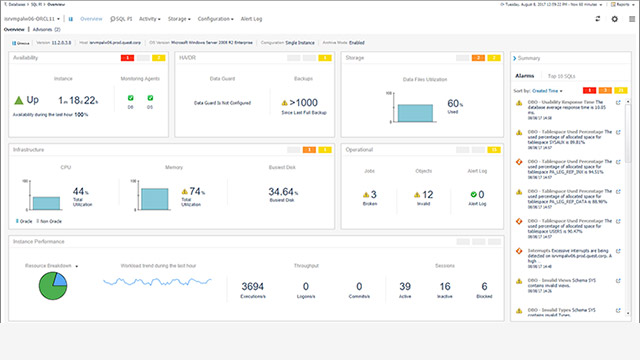Screen dimensions: 640x360
Task: Open the Alert Log menu item
Action: [251, 19]
